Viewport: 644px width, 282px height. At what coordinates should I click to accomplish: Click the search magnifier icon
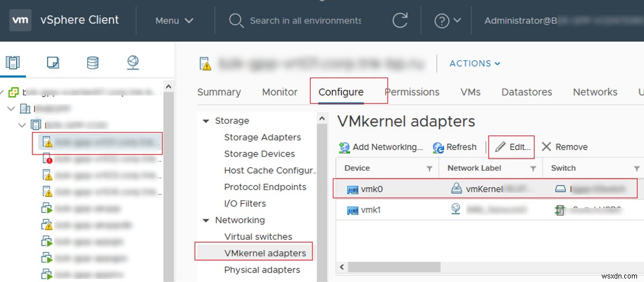[236, 20]
